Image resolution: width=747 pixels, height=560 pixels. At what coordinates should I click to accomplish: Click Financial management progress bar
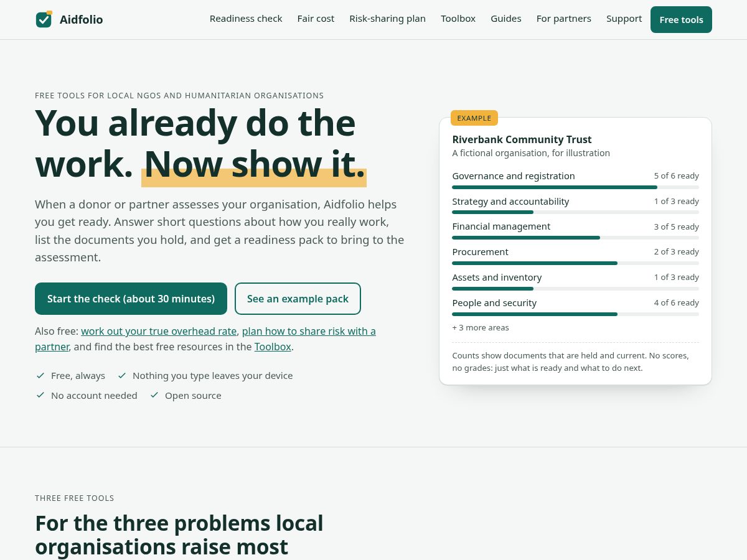[x=575, y=238]
